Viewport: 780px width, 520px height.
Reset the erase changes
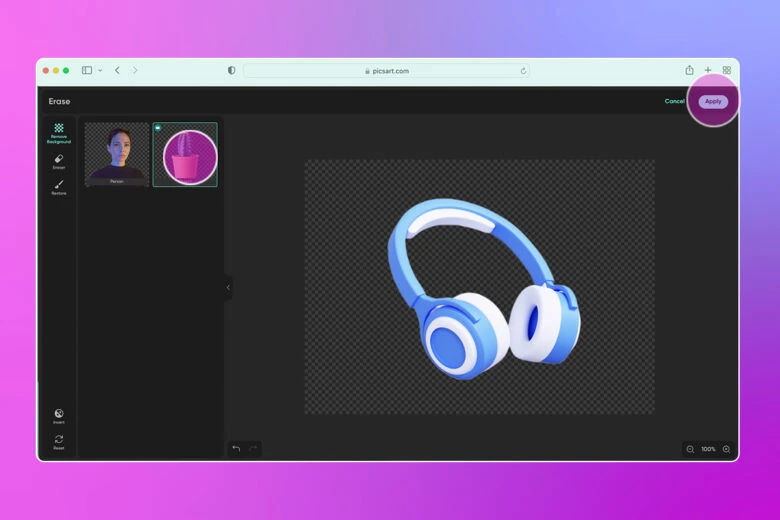tap(59, 441)
